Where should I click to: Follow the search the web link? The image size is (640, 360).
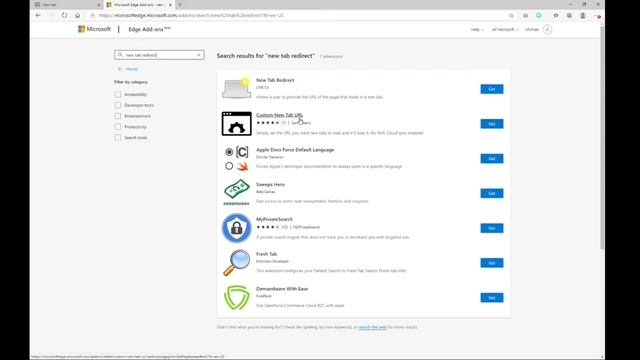[x=372, y=327]
